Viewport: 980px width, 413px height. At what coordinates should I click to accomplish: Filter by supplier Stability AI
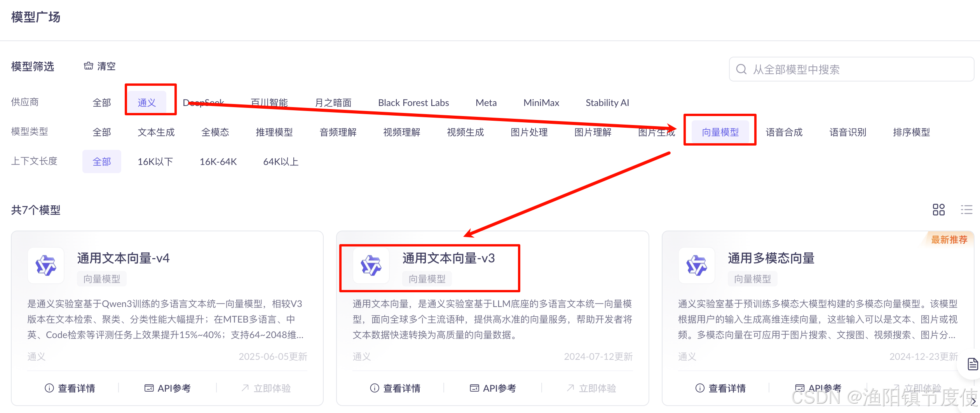[607, 102]
